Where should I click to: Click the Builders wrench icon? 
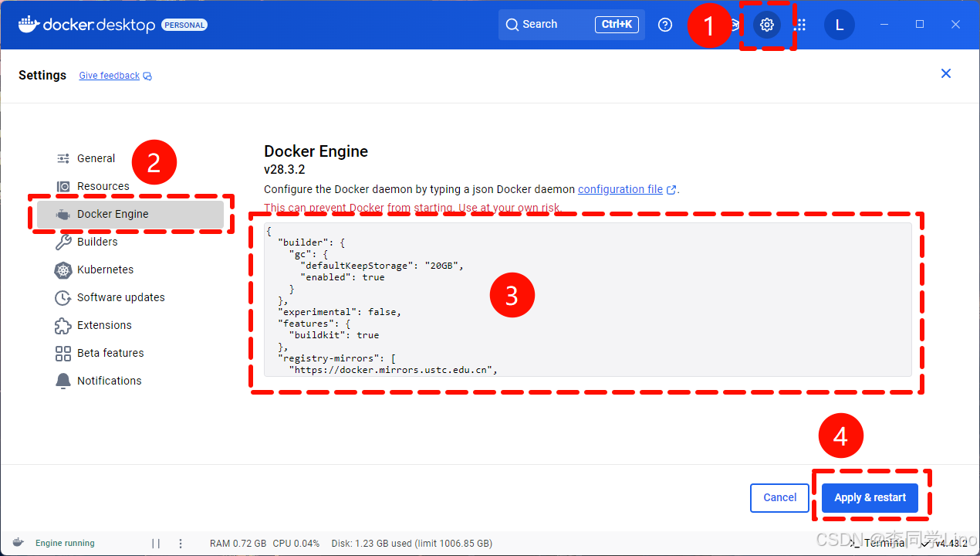pos(63,242)
